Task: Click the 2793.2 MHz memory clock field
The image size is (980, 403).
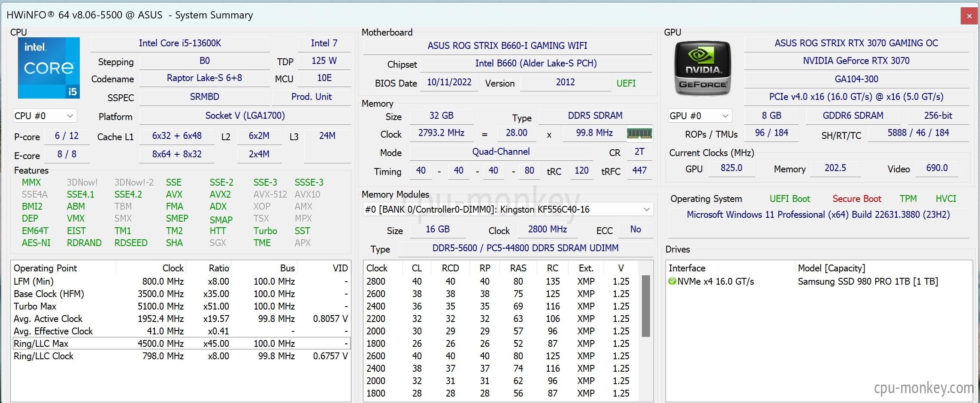Action: coord(442,133)
